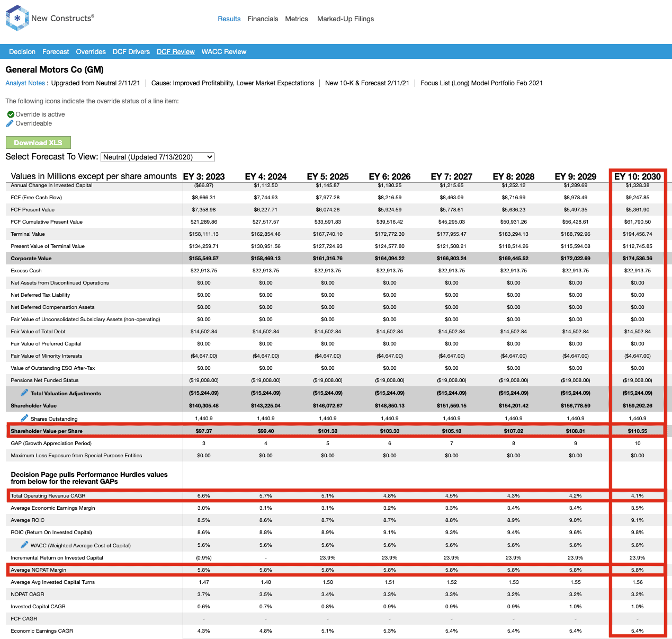Click the Total Valuation Adjustments label
The width and height of the screenshot is (672, 639).
point(66,394)
